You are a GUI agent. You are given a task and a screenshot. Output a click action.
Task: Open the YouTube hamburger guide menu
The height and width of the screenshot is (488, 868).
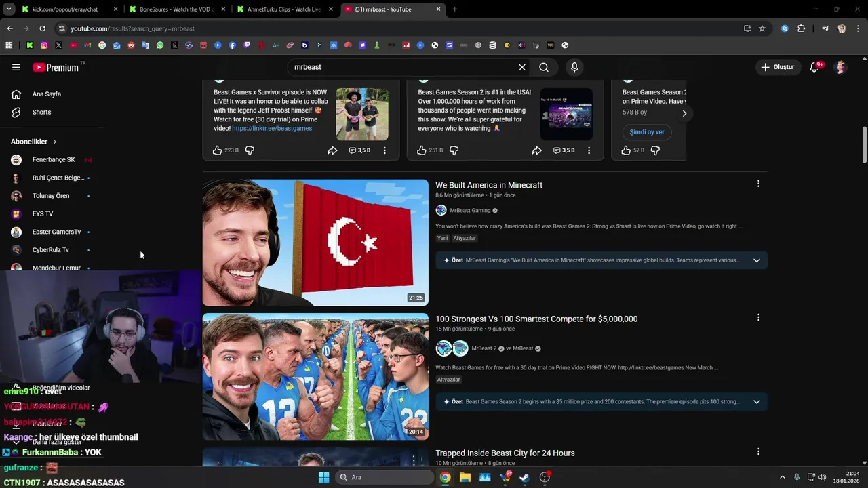tap(16, 67)
